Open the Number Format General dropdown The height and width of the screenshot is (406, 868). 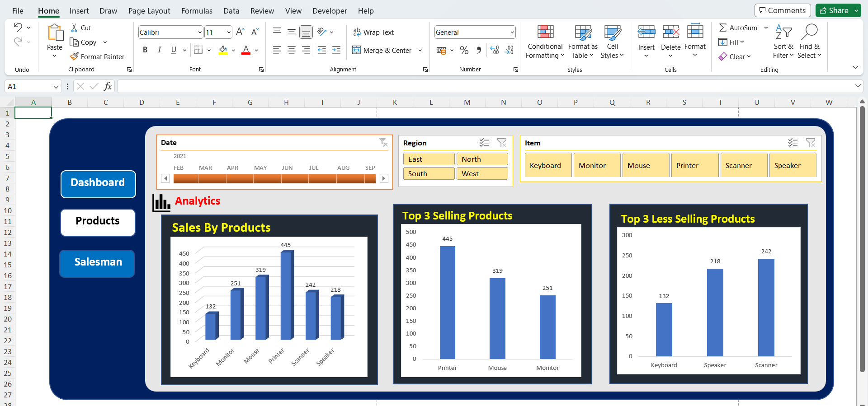point(512,32)
